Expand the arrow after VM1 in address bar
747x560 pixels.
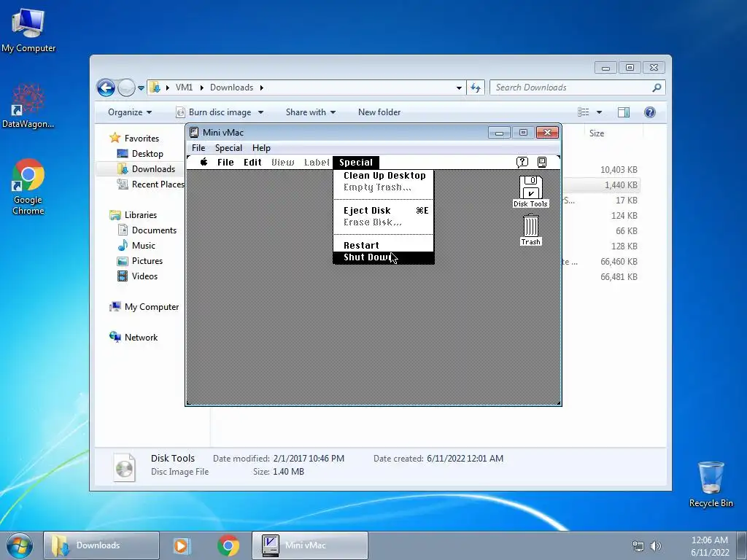(x=202, y=87)
